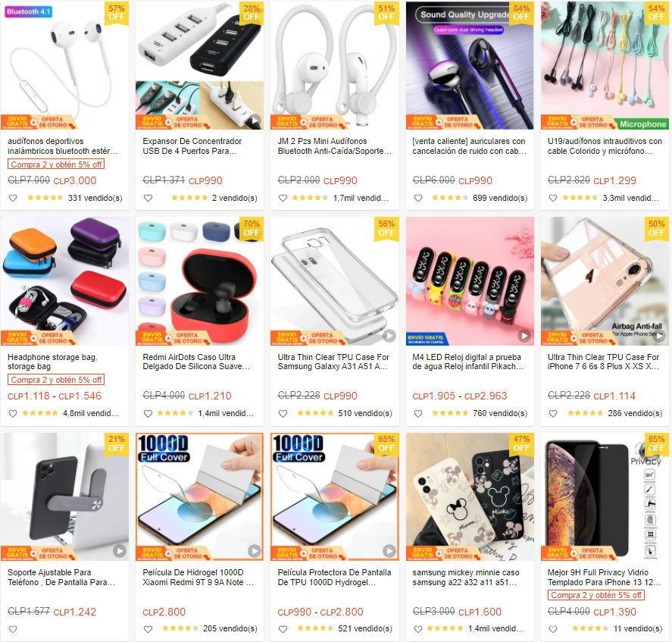The height and width of the screenshot is (642, 672).
Task: Heart the Soporte Ajustable Para Teléfono item
Action: point(13,629)
